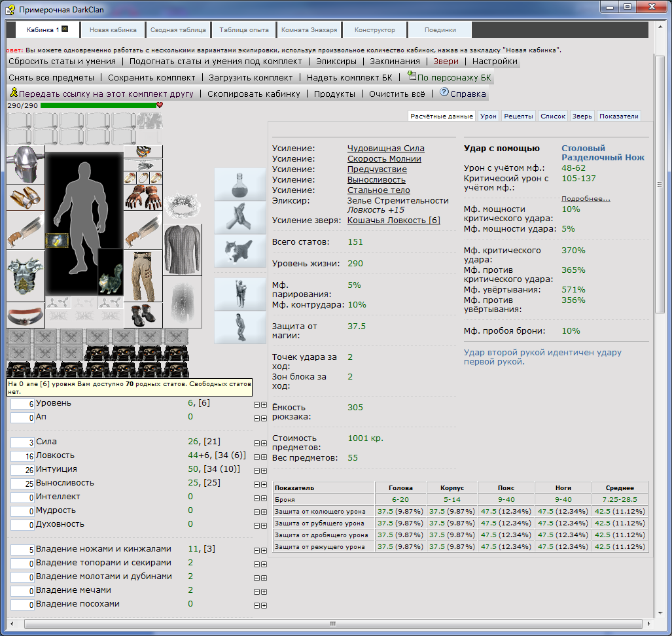Screen dimensions: 672x636
Task: Click Сбросить статы и умения
Action: point(62,62)
